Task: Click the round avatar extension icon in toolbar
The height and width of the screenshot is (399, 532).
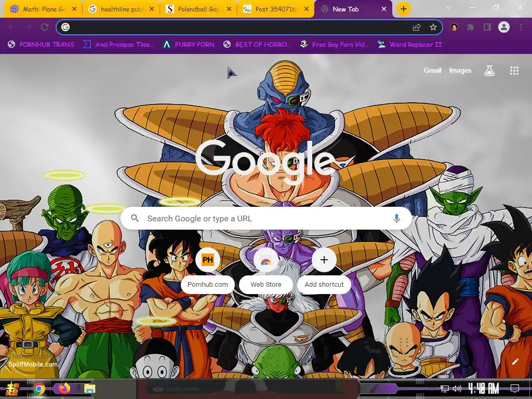Action: click(454, 27)
